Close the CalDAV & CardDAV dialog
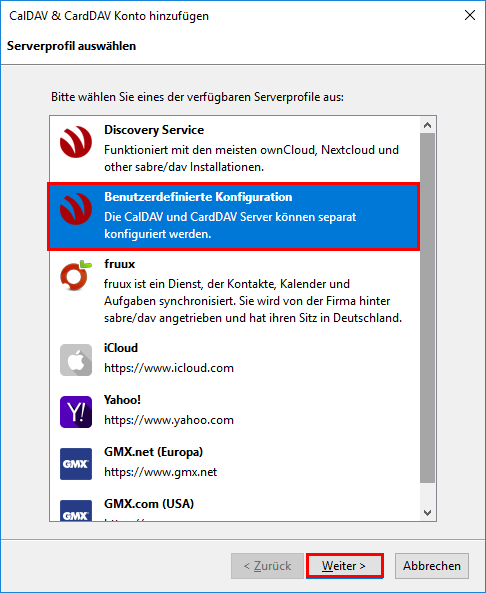Viewport: 486px width, 593px height. click(470, 15)
